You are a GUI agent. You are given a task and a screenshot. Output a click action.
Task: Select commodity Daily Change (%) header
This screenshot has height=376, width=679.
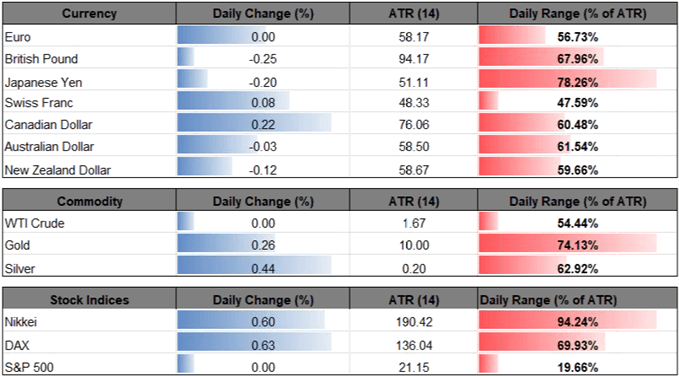tap(262, 201)
